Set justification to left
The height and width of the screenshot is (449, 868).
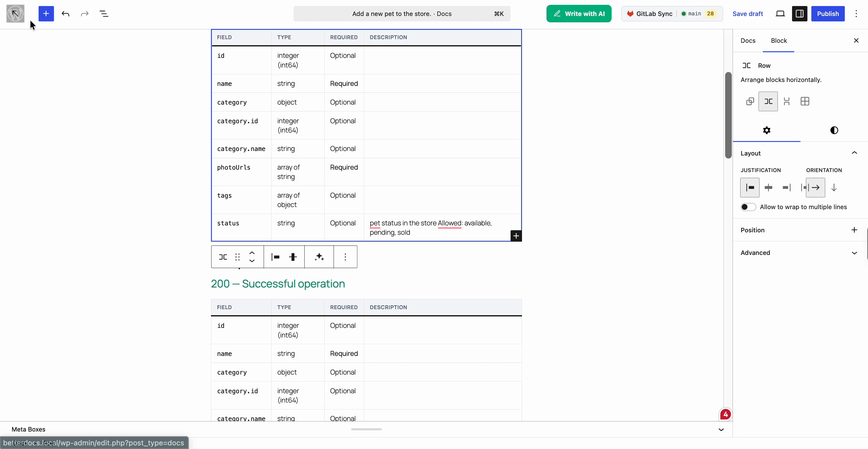[x=750, y=188]
